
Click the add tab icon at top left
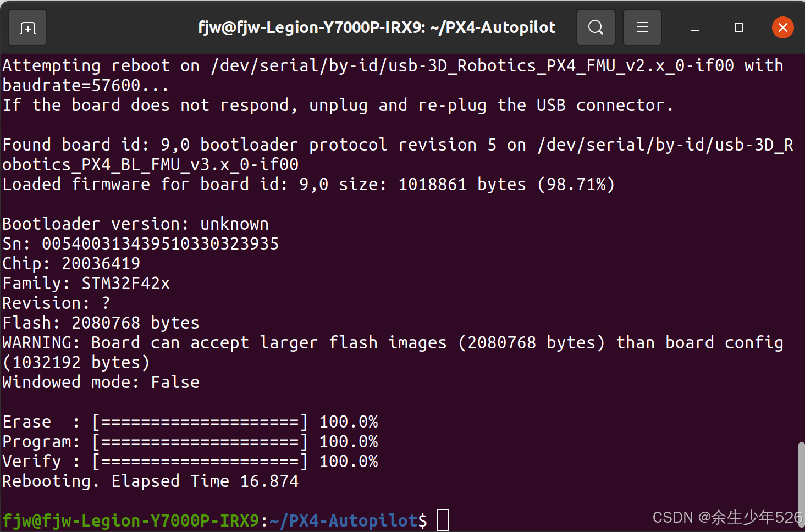click(x=27, y=27)
